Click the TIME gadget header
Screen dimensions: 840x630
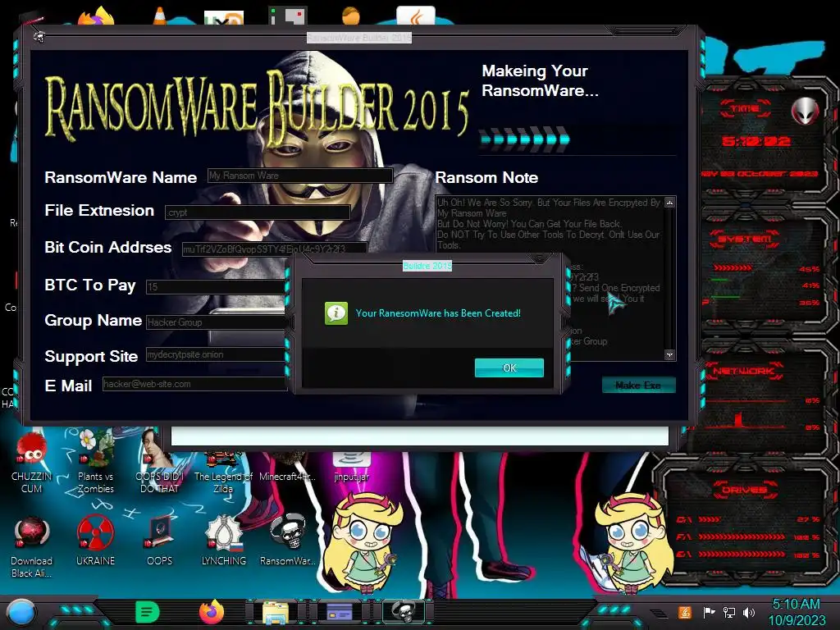[745, 109]
